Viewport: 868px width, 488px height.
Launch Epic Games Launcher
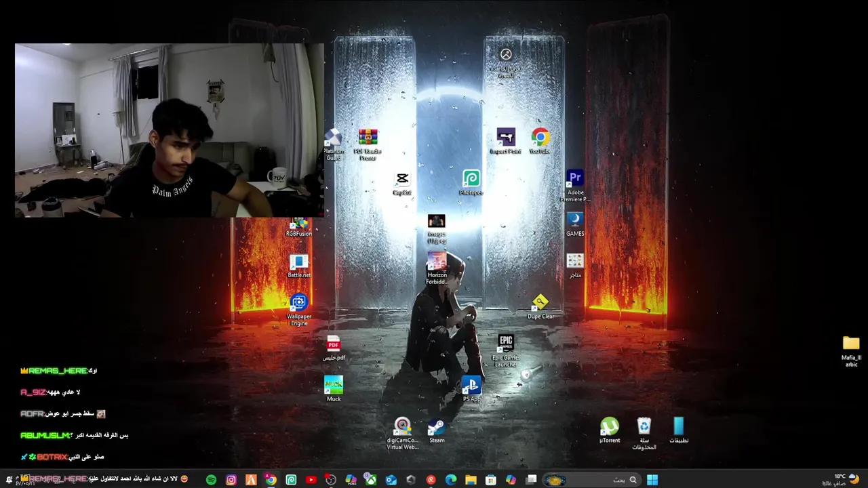[506, 351]
